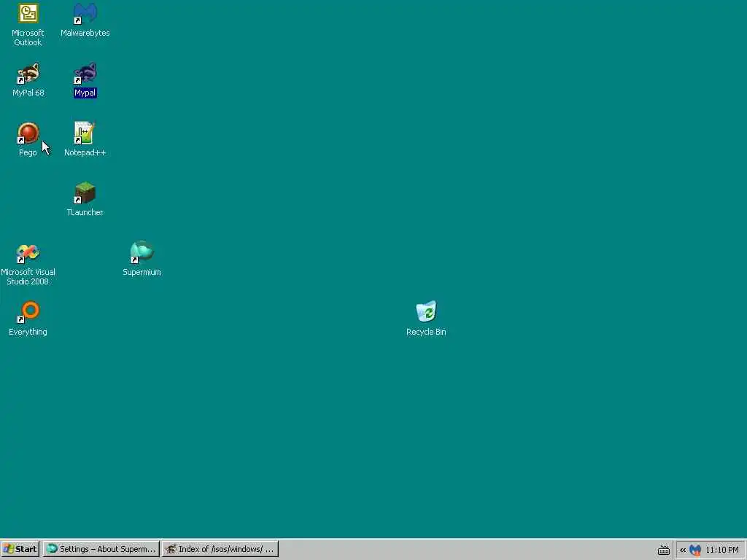
Task: Click the 11:10 PM system clock
Action: tap(721, 550)
